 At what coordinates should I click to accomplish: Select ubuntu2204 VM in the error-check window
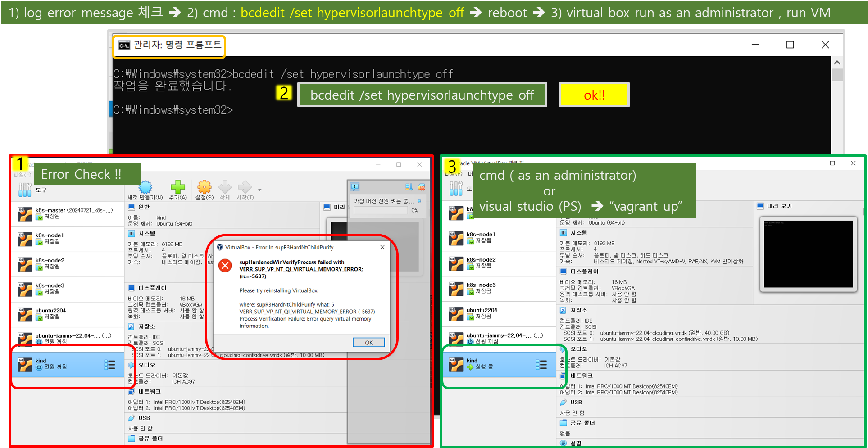pyautogui.click(x=68, y=314)
